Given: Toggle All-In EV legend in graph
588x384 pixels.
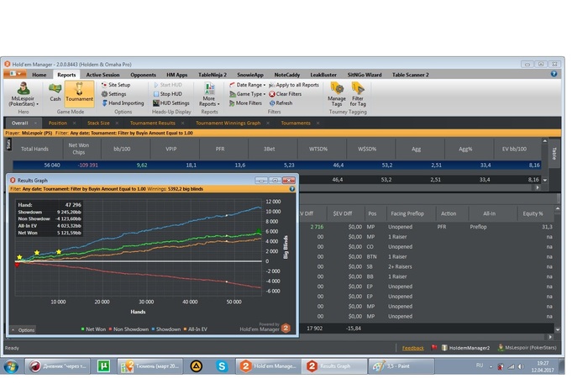Looking at the screenshot, I should coord(195,329).
